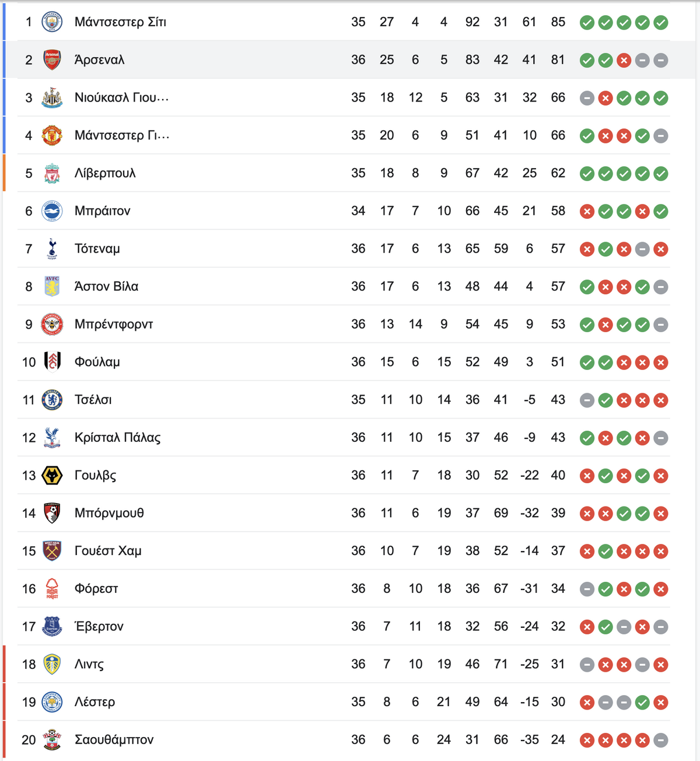Click the Leeds United crest icon
The image size is (700, 761).
coord(52,664)
